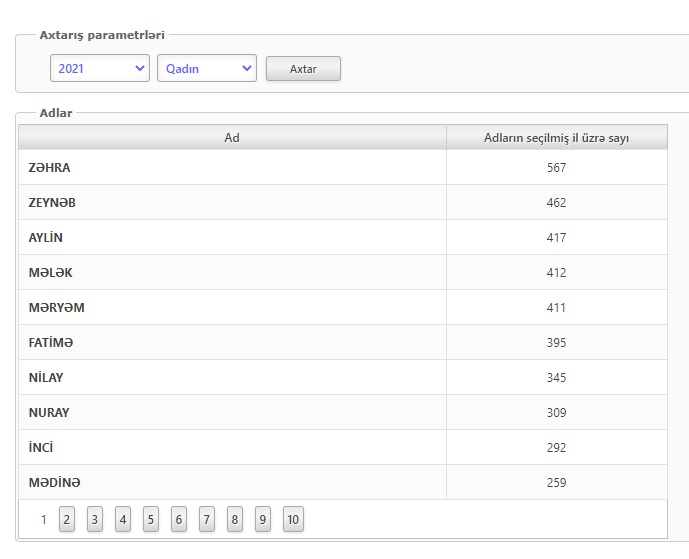This screenshot has height=559, width=689.
Task: Click the current page number 1
Action: 44,519
